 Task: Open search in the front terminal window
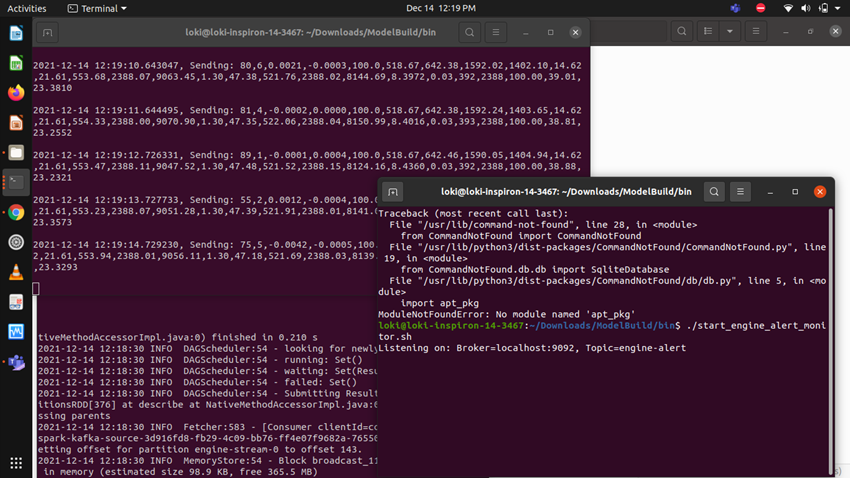[714, 192]
